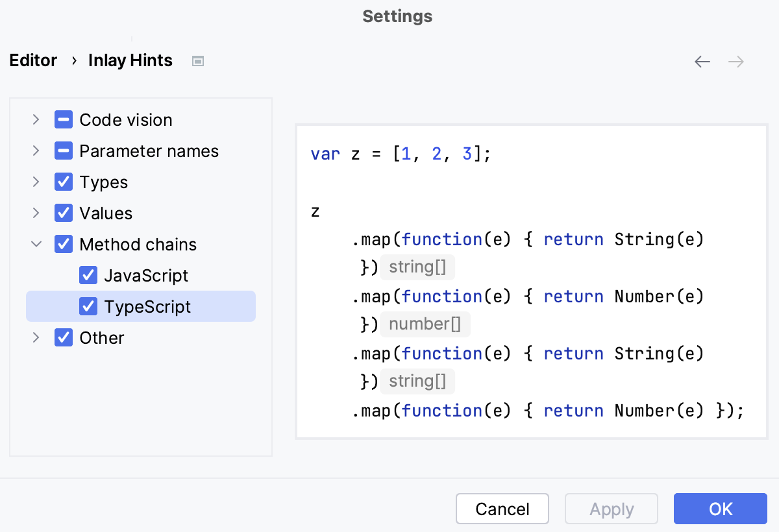Enable the Code vision checkbox fully
The height and width of the screenshot is (532, 779).
(63, 119)
